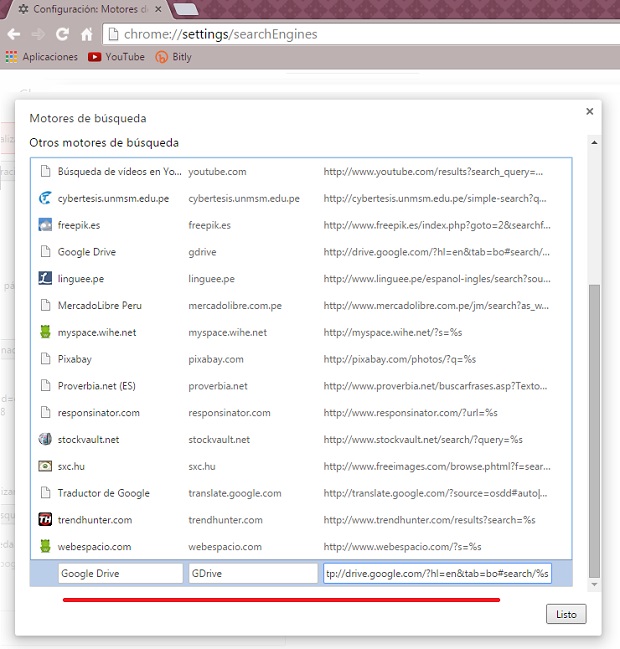Open the Aplicaciones apps grid icon
This screenshot has height=649, width=620.
click(11, 57)
